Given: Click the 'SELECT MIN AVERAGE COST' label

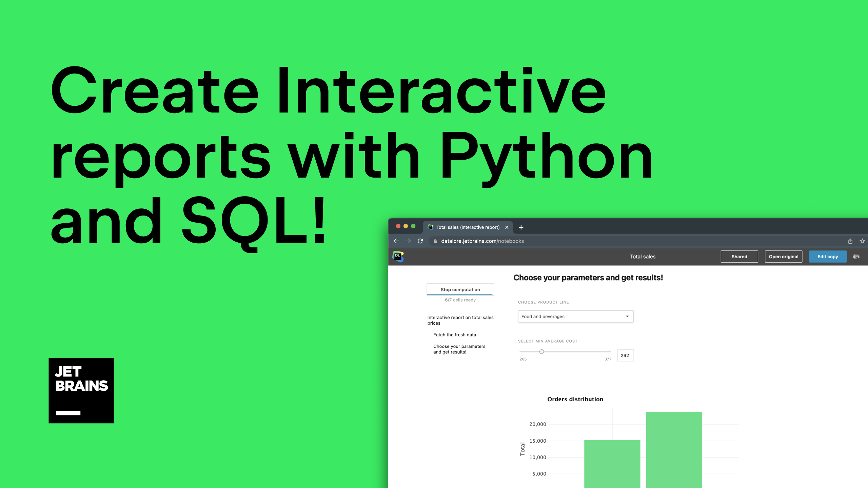Looking at the screenshot, I should point(548,341).
